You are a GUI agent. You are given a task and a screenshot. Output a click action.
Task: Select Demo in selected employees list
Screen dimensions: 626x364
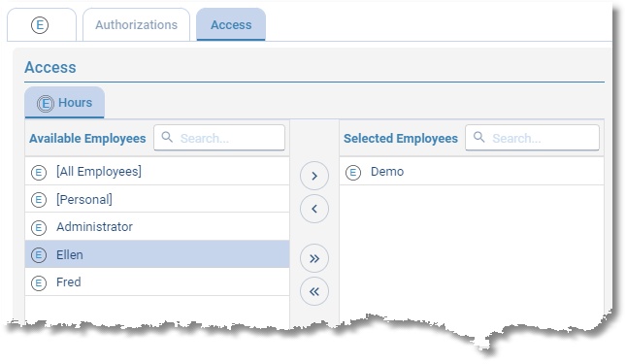coord(472,172)
